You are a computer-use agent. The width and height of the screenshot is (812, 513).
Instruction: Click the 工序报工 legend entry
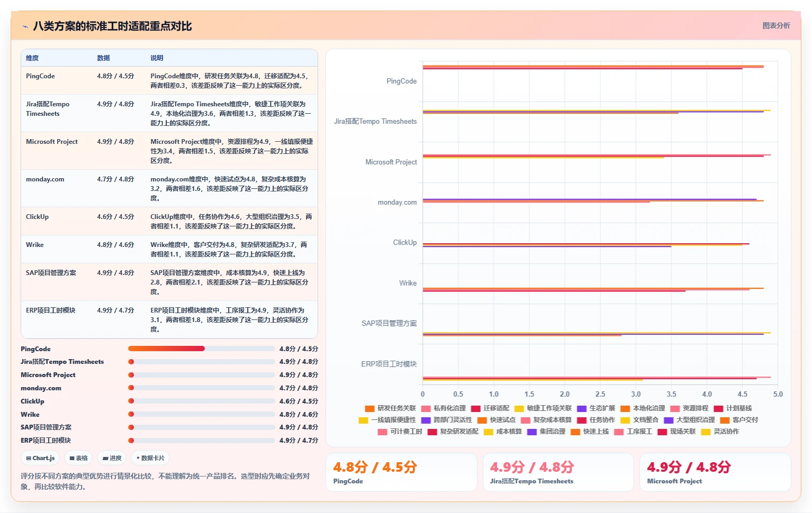point(633,432)
